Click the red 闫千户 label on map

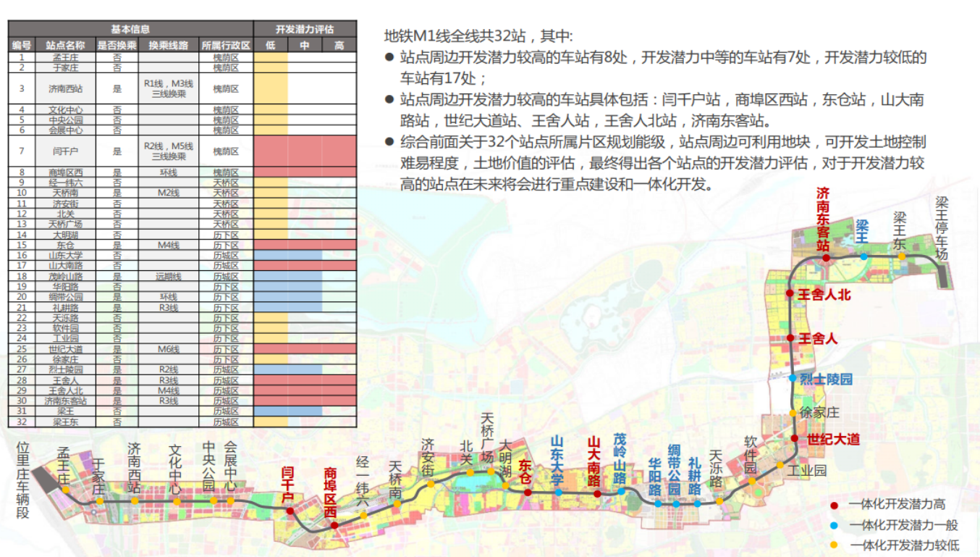[x=287, y=485]
